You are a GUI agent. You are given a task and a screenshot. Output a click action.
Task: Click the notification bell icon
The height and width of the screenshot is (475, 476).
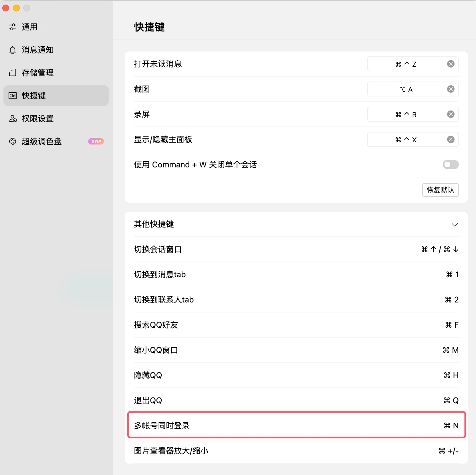(13, 50)
